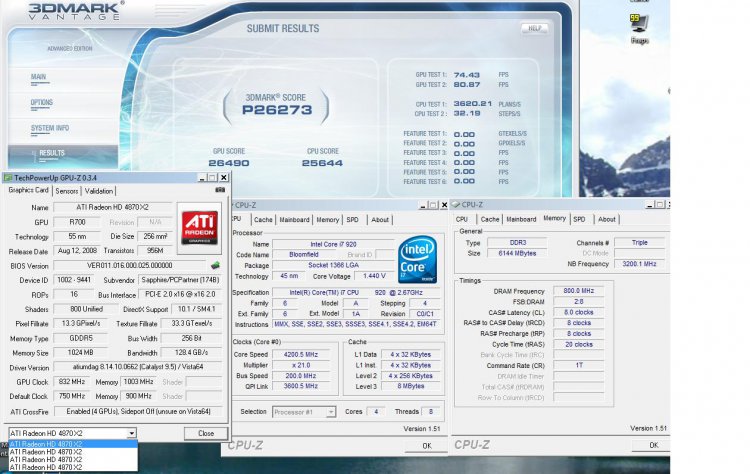Open the Fraps desktop icon
Screen dimensions: 750x474
[x=640, y=28]
